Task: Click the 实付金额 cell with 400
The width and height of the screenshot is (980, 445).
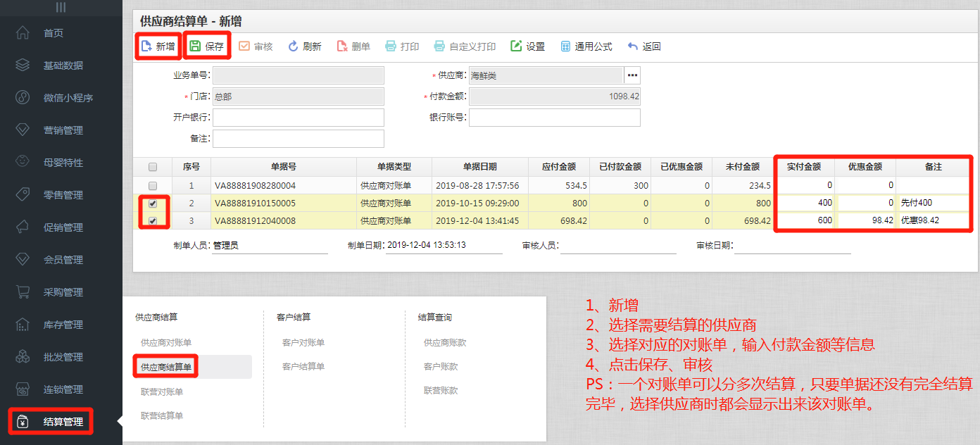Action: coord(804,203)
